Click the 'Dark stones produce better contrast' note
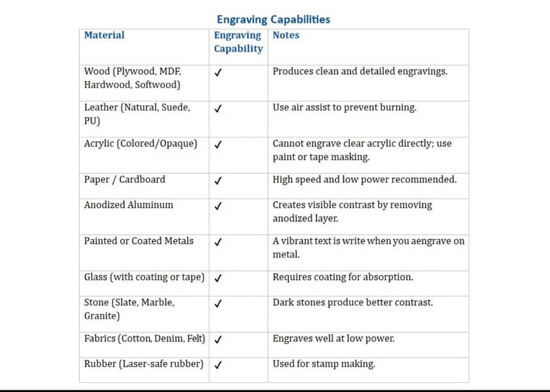Viewport: 550px width, 392px height. click(352, 302)
